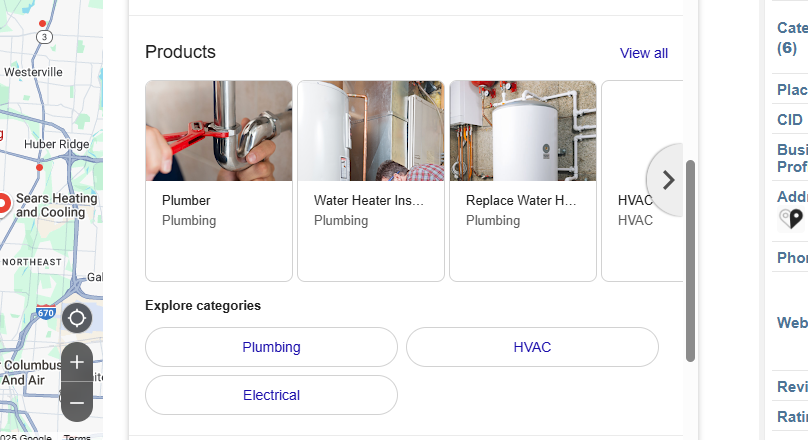The width and height of the screenshot is (808, 440).
Task: Click the Route 3 shield on map
Action: (x=43, y=36)
